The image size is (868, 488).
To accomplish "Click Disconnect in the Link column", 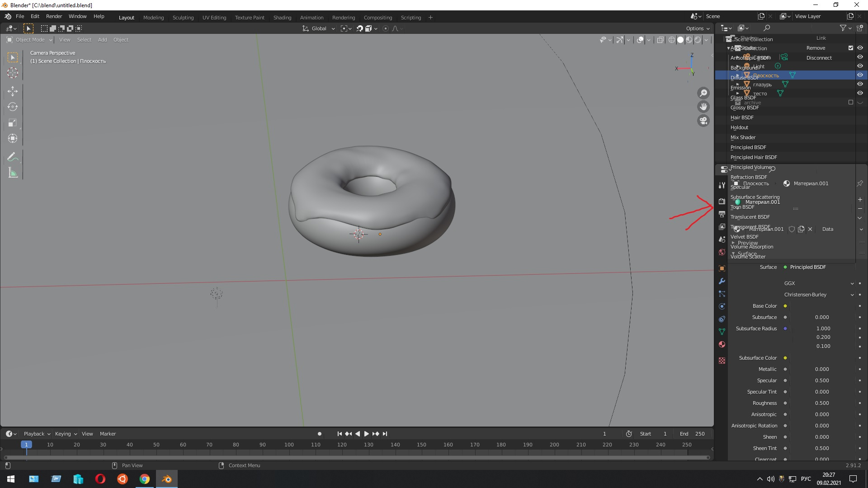I will (x=819, y=58).
